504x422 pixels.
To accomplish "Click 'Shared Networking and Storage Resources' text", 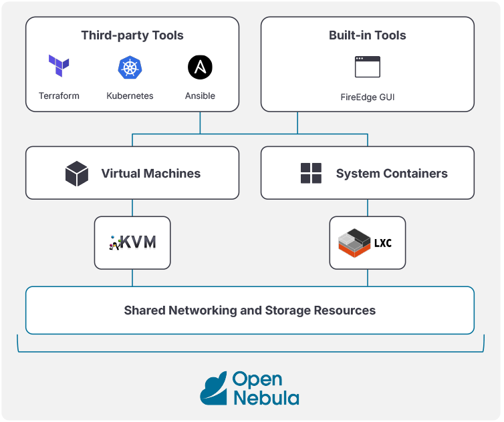I will coord(250,310).
